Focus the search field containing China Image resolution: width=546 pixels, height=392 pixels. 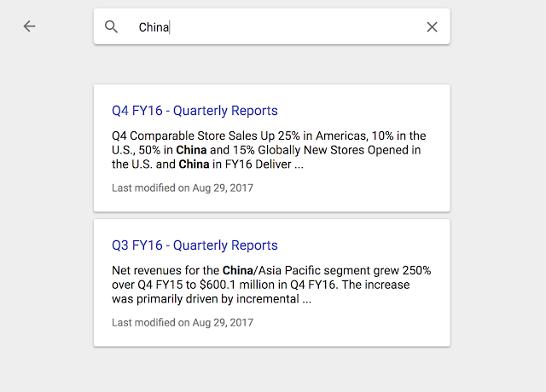271,26
